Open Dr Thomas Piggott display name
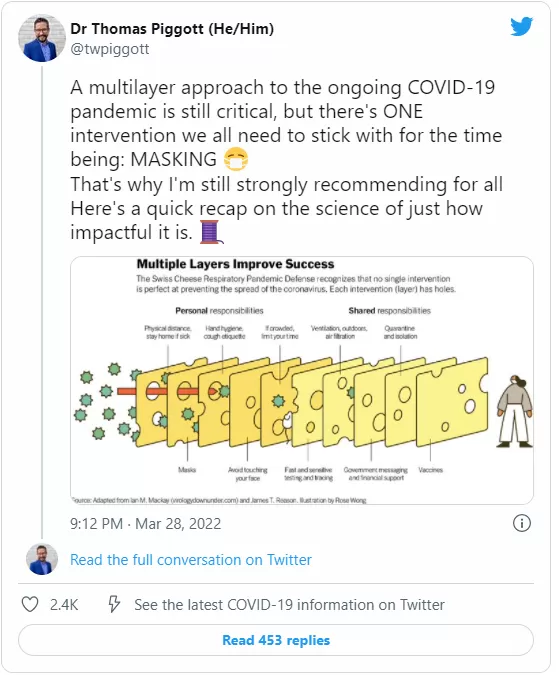 pos(172,29)
